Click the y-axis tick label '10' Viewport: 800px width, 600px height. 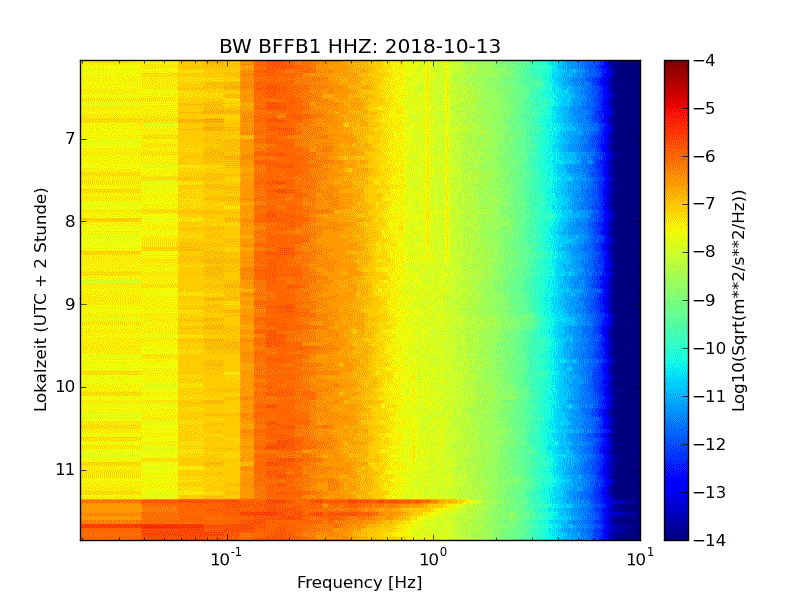pos(65,387)
